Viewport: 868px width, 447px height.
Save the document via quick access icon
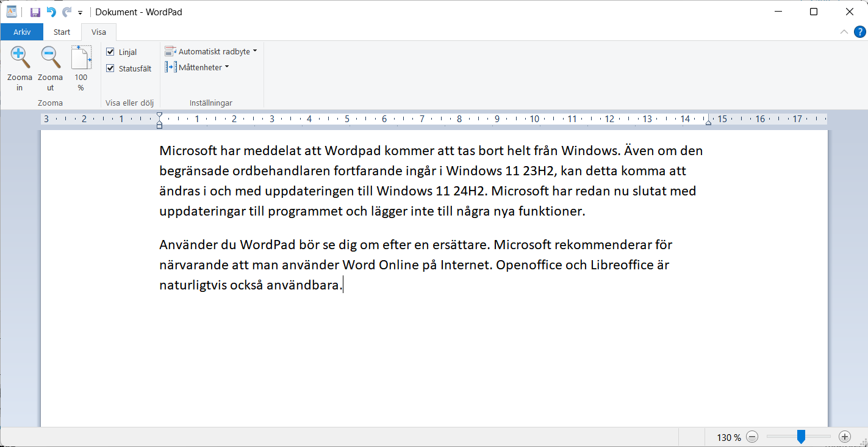35,12
